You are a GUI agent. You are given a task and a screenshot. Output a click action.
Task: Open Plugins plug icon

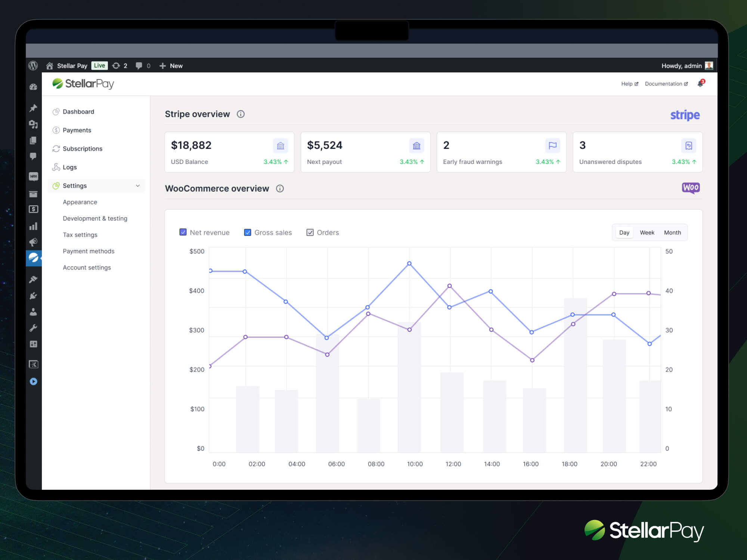point(33,296)
